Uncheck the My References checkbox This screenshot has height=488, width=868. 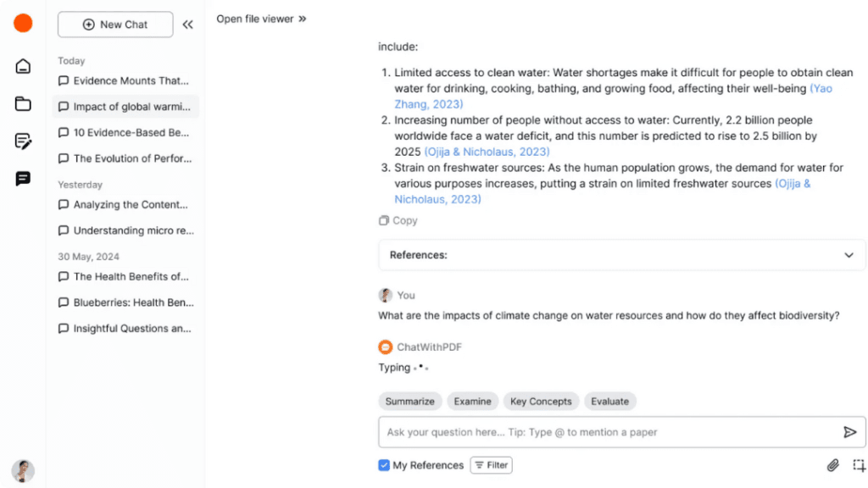click(x=384, y=465)
